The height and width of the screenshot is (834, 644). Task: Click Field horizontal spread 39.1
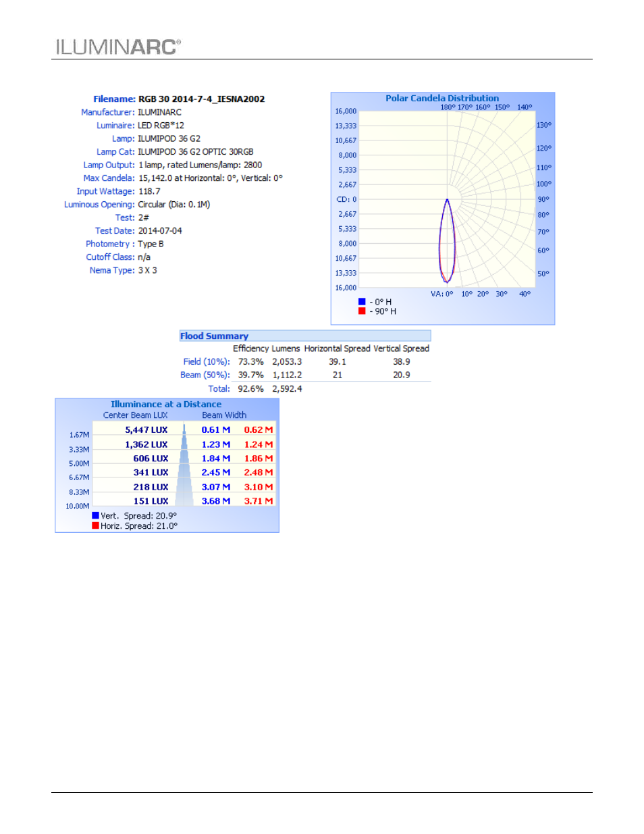point(338,362)
